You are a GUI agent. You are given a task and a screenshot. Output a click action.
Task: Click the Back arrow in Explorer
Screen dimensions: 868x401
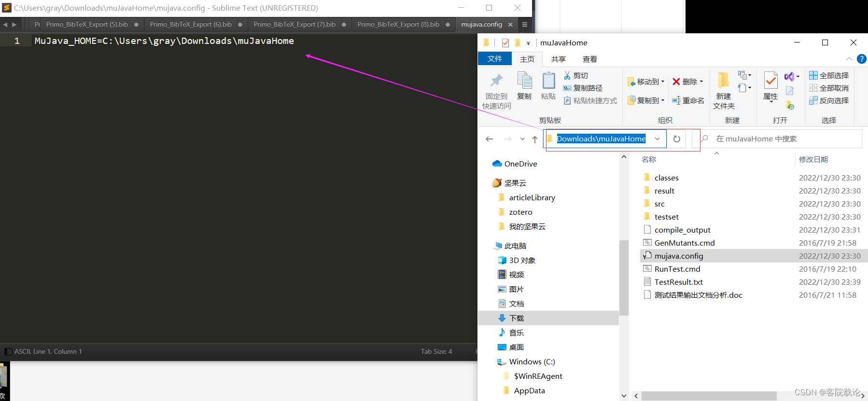[x=490, y=139]
